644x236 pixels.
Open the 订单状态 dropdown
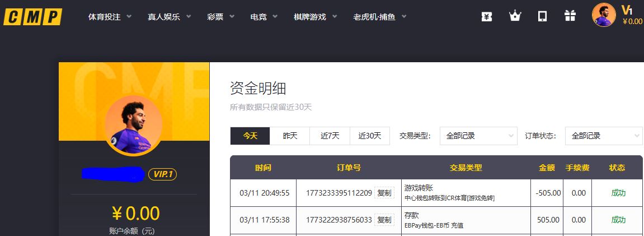[x=603, y=136]
